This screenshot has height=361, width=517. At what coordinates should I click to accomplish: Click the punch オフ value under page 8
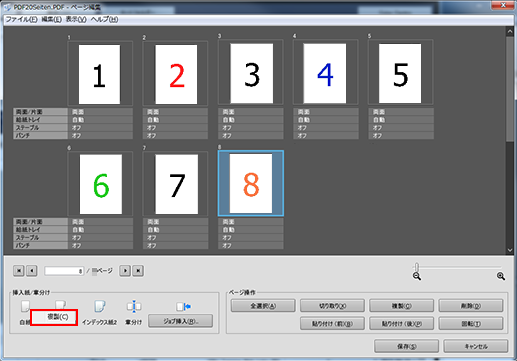(251, 245)
